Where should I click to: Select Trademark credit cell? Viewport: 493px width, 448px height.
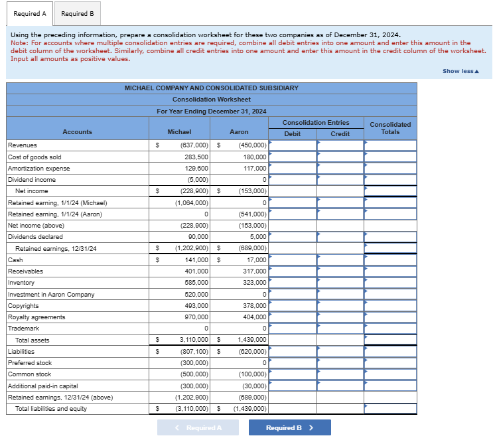[x=340, y=329]
